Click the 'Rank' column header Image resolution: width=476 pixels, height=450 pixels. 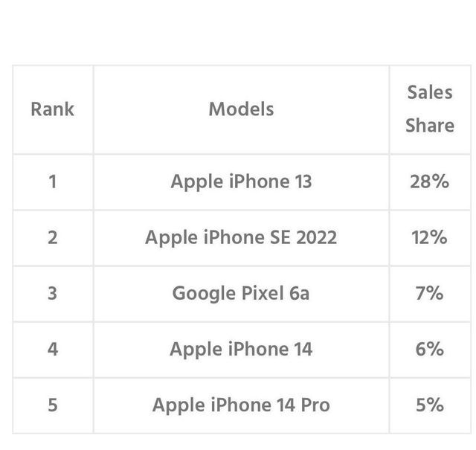[x=52, y=109]
